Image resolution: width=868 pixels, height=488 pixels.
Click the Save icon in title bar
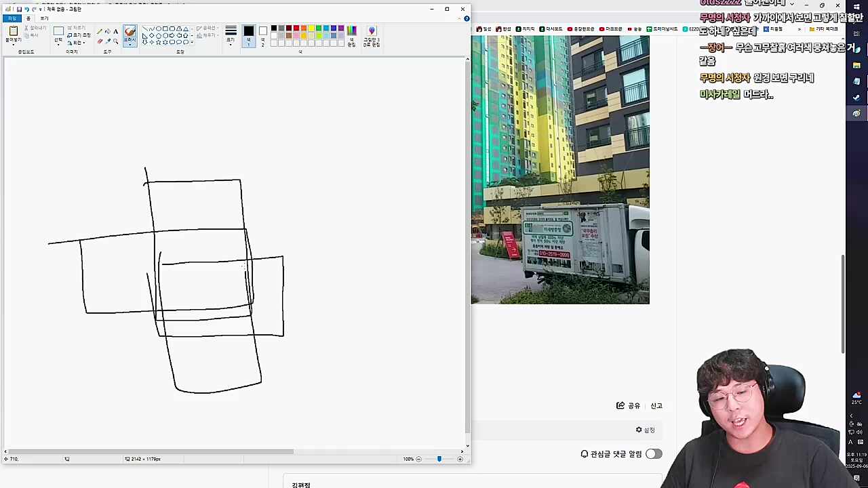tap(19, 9)
